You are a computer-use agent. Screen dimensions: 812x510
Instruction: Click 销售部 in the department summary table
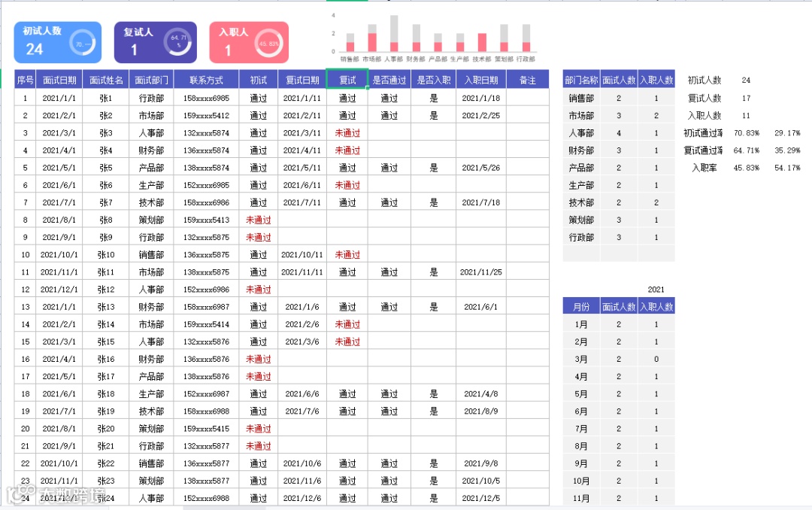point(581,98)
